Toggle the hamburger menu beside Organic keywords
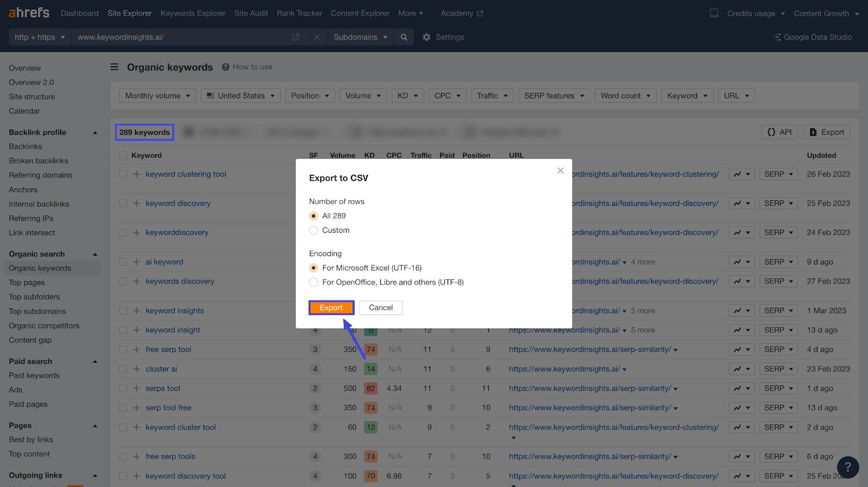868x487 pixels. 114,67
